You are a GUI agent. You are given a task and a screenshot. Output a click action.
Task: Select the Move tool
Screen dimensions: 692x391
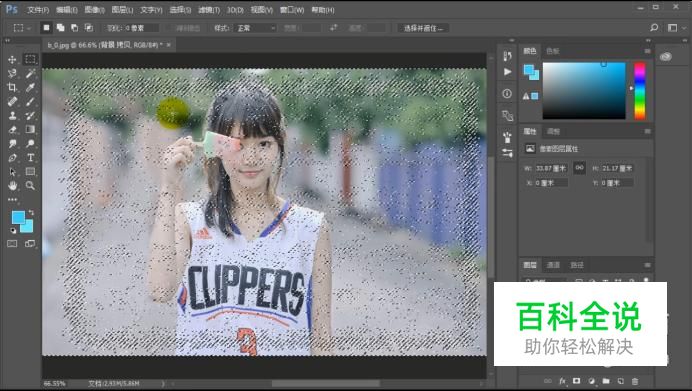[x=12, y=59]
